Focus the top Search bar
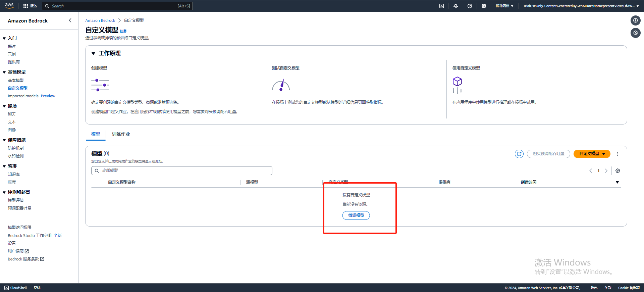The height and width of the screenshot is (292, 644). point(117,6)
